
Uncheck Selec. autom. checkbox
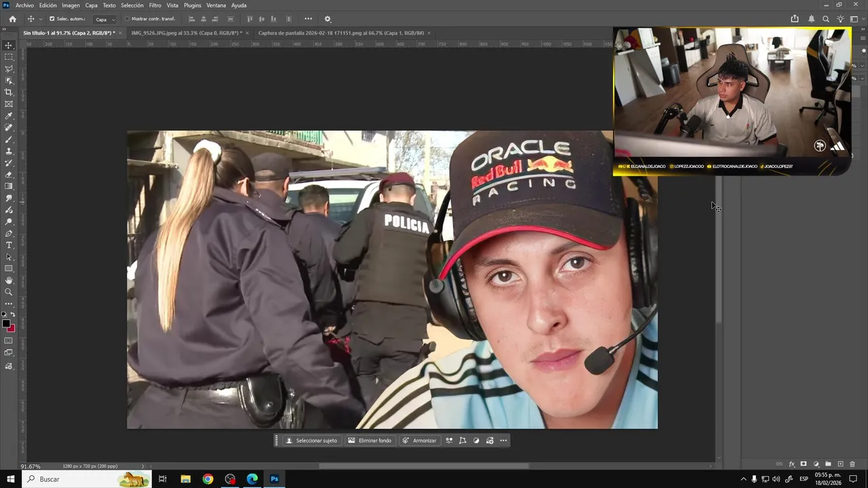click(52, 19)
